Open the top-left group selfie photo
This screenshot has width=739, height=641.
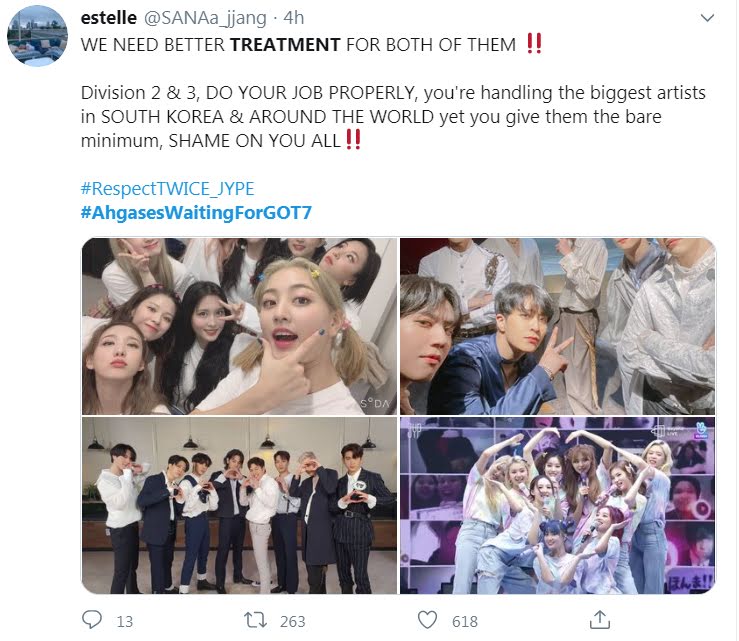[239, 326]
